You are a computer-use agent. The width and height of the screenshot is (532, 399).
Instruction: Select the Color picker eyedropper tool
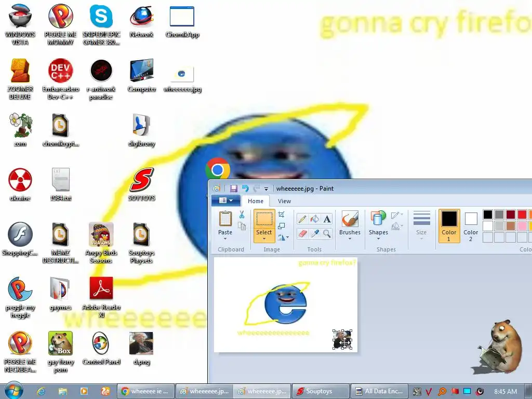point(314,233)
